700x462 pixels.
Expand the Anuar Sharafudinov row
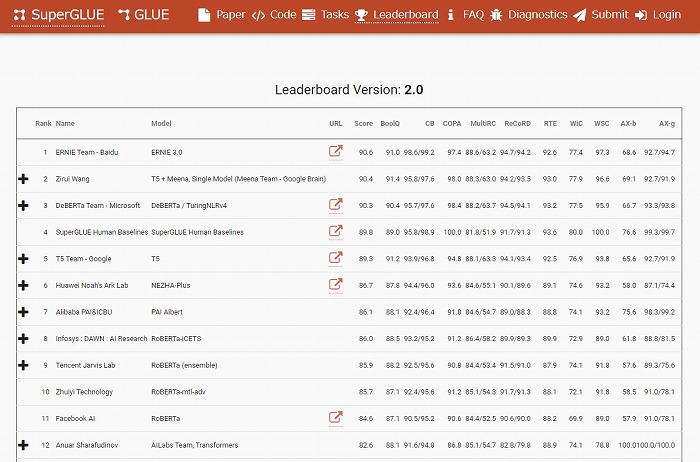(23, 445)
